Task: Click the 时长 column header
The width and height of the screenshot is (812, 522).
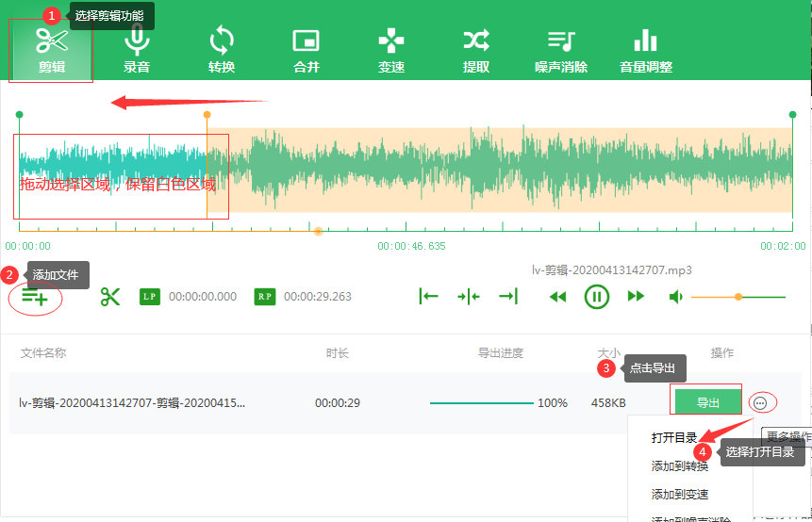Action: click(338, 352)
